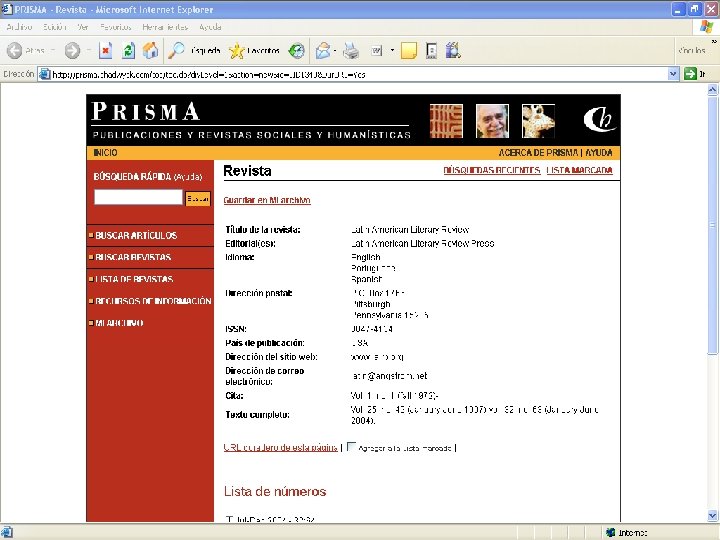Open LISTA MARCADA link
Image resolution: width=720 pixels, height=540 pixels.
pyautogui.click(x=579, y=170)
